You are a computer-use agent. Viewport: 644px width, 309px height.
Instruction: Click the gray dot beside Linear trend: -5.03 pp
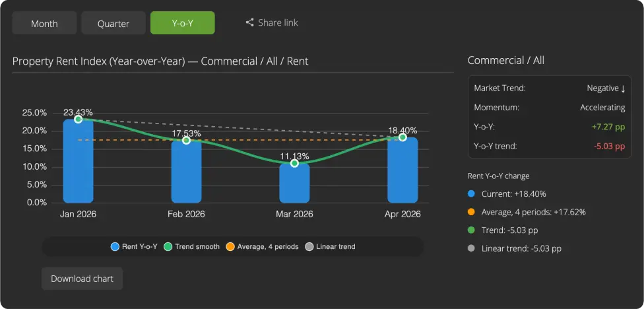point(472,248)
